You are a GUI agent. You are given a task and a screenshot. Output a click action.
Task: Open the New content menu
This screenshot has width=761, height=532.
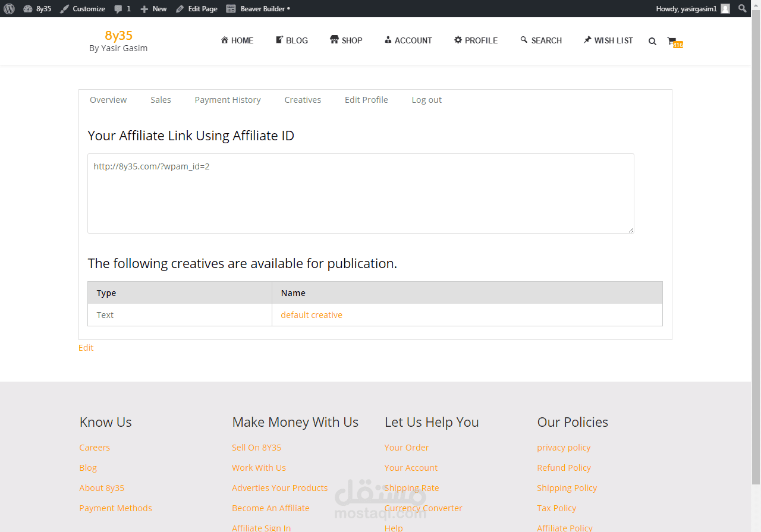pos(153,8)
